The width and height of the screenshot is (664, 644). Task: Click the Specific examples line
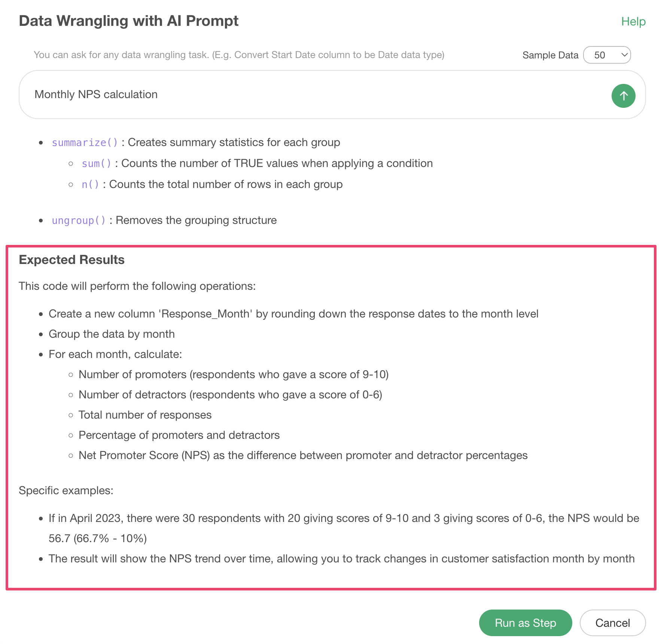(66, 490)
